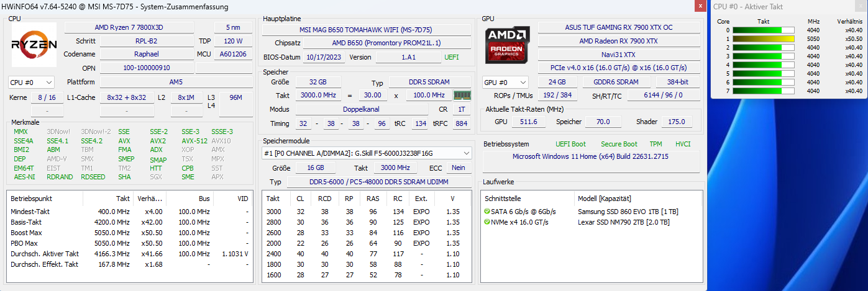Click the Navi31 XTX field
This screenshot has width=868, height=291.
click(x=619, y=54)
